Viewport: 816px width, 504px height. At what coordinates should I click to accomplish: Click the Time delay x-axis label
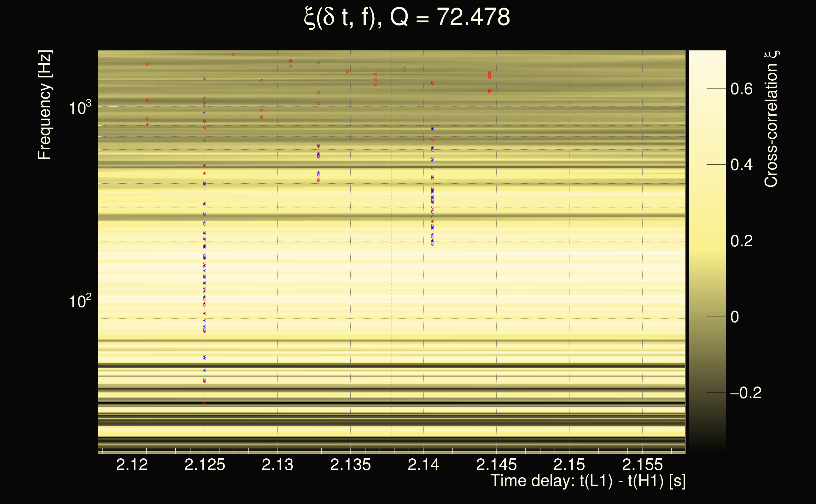coord(588,481)
